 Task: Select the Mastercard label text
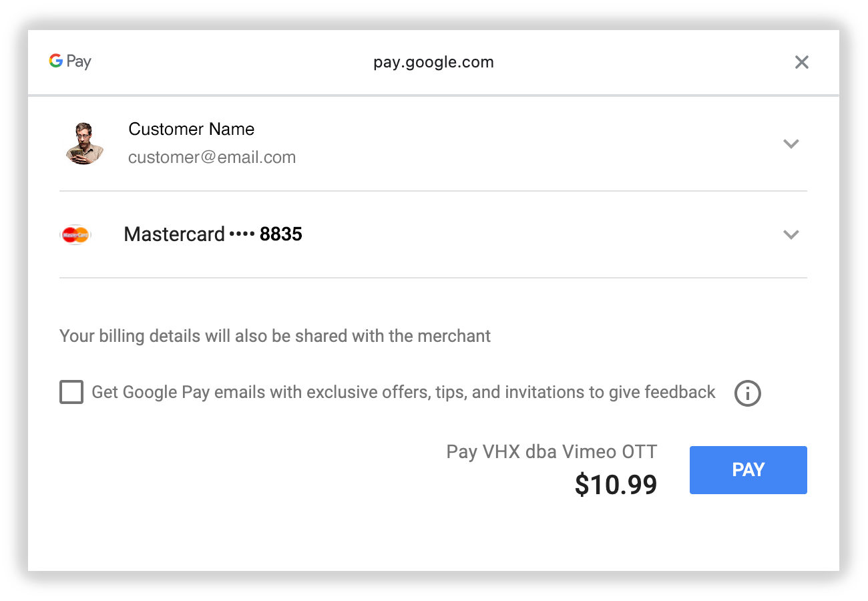click(x=174, y=234)
